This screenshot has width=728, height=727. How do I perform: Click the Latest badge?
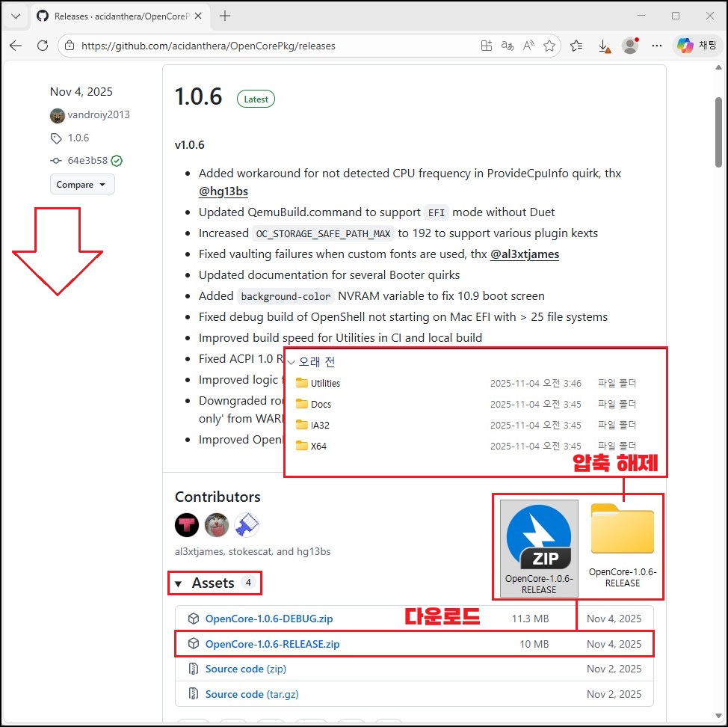[x=256, y=99]
